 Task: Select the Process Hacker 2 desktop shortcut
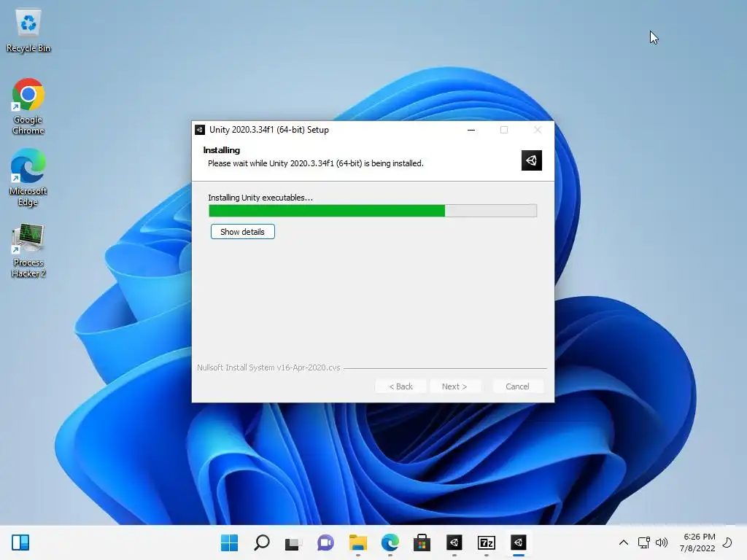28,251
